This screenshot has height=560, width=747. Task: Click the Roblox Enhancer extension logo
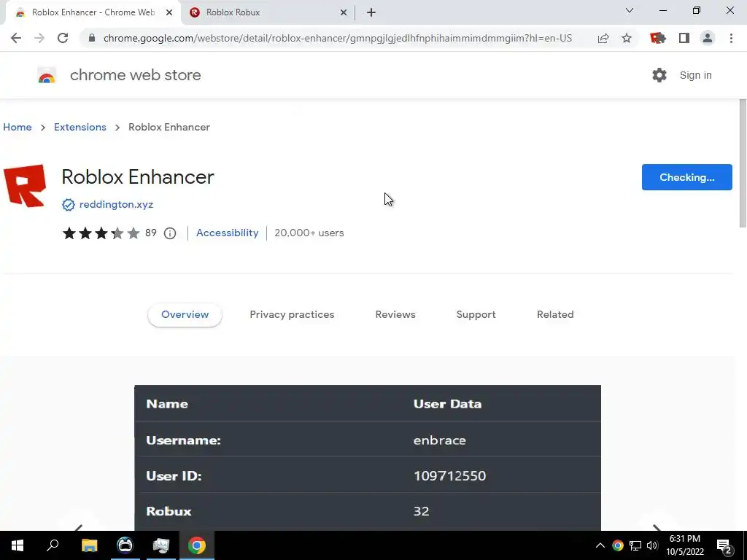coord(25,186)
